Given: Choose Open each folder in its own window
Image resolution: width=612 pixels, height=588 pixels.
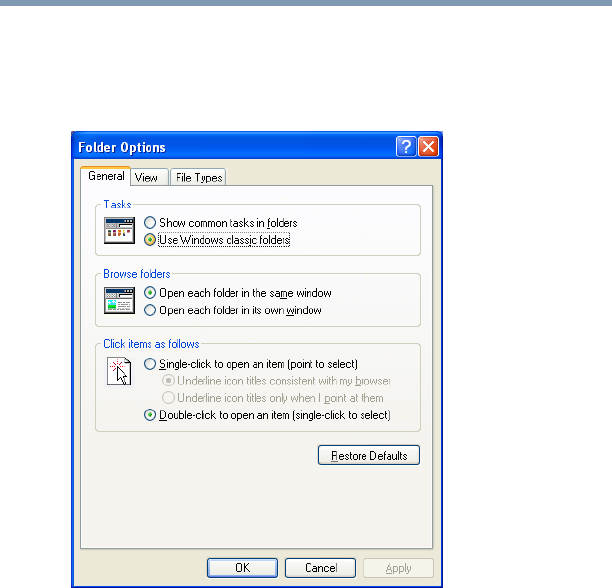Looking at the screenshot, I should [233, 310].
